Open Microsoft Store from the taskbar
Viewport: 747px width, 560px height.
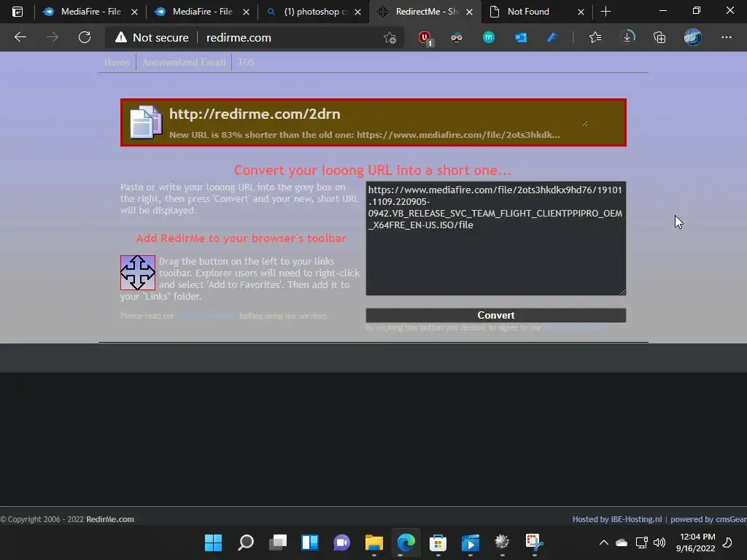(x=438, y=542)
